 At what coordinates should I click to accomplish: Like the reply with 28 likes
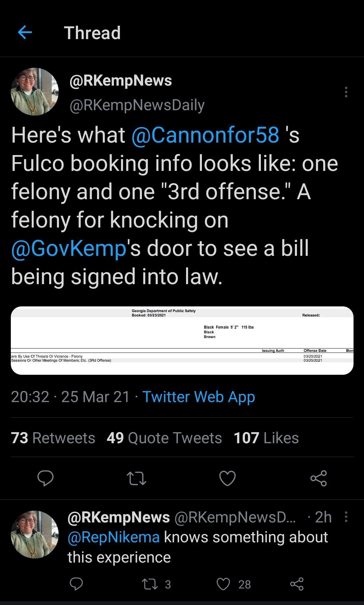(x=223, y=584)
